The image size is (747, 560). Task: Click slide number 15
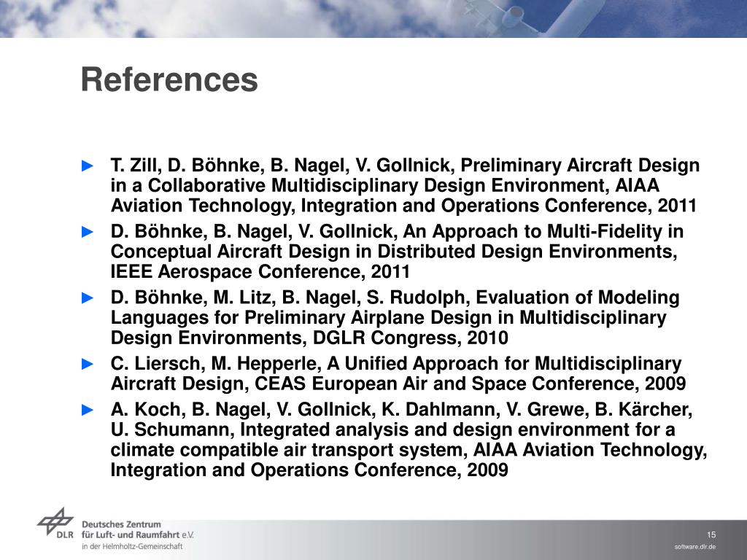(711, 534)
